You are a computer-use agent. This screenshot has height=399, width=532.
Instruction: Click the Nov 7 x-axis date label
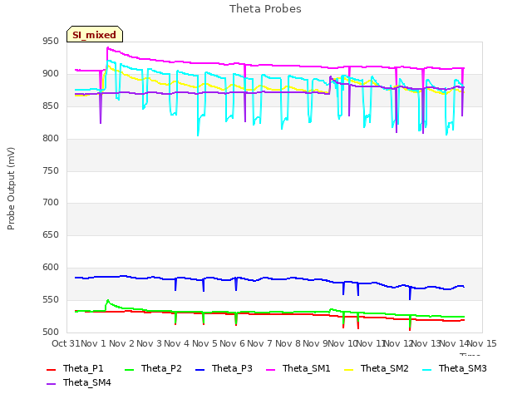tap(259, 343)
